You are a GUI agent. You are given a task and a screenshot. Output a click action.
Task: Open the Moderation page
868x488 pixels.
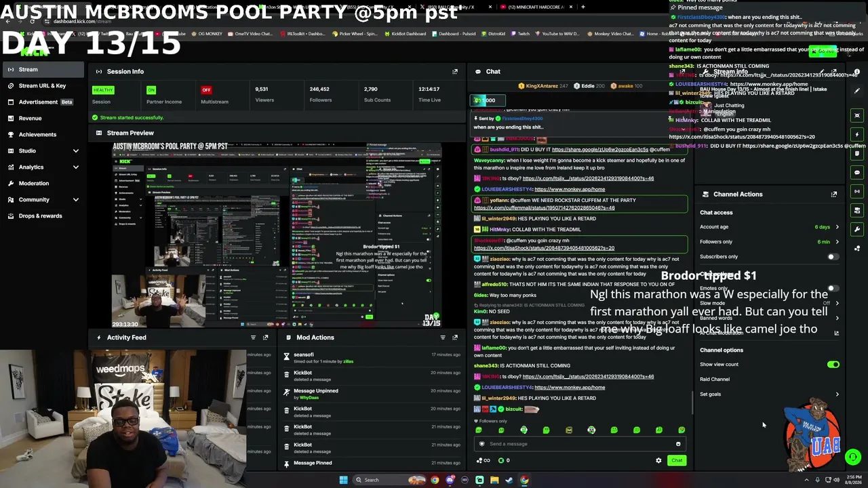(42, 183)
